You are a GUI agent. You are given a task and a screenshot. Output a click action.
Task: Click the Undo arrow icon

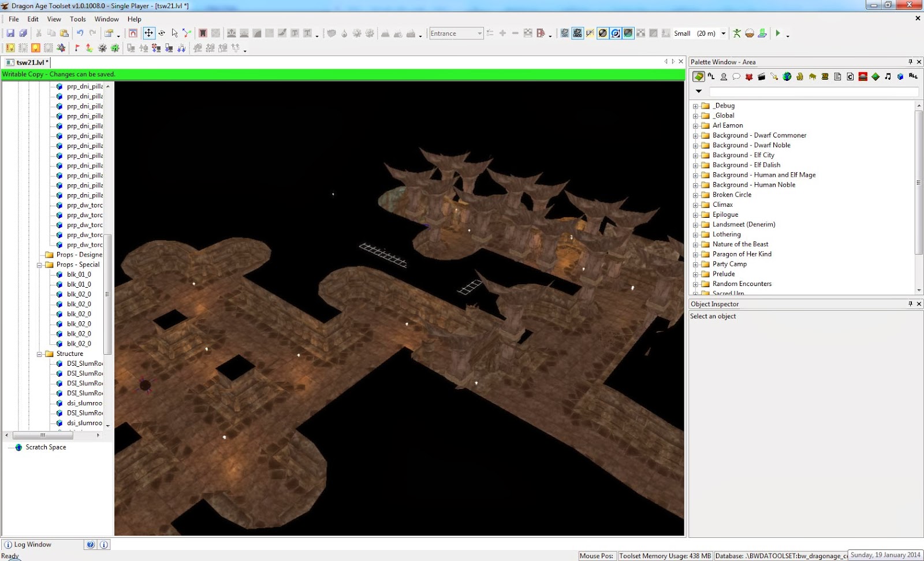(x=80, y=34)
